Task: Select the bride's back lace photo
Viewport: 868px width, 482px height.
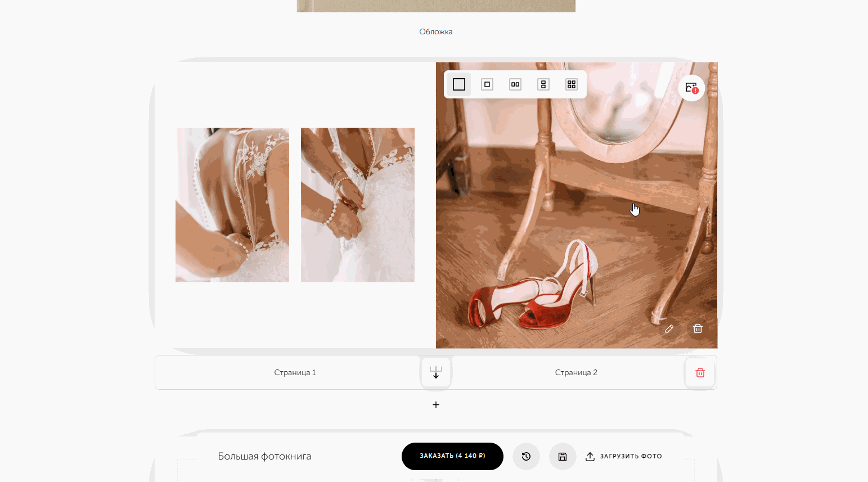Action: [232, 205]
